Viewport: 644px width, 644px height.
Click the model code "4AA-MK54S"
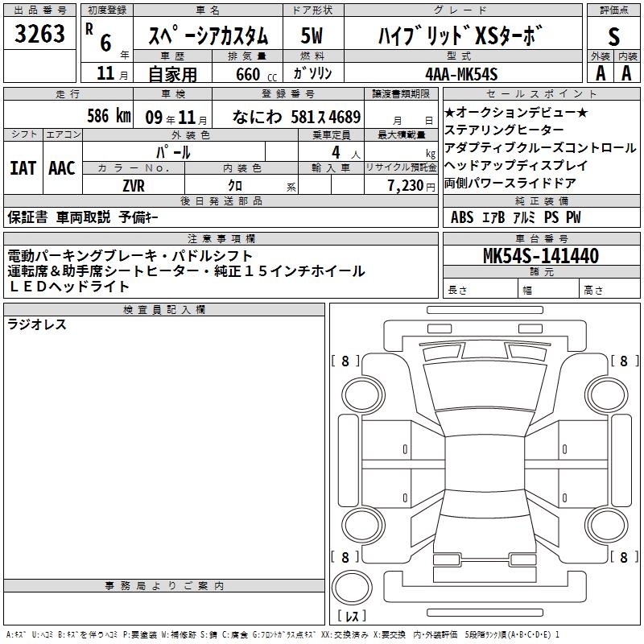pyautogui.click(x=461, y=74)
